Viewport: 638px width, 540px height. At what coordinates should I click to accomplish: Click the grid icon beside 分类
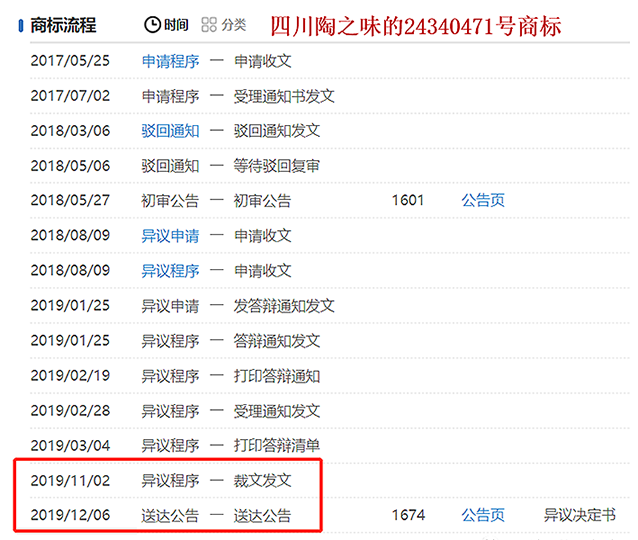point(209,25)
